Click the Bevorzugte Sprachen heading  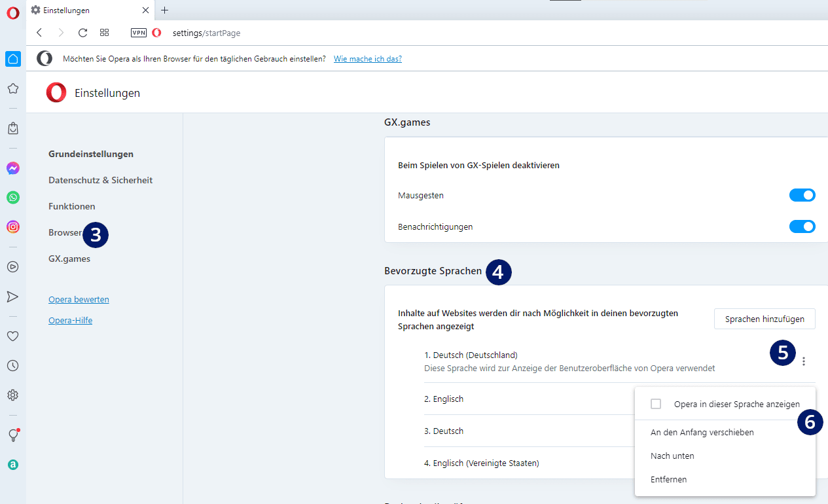pyautogui.click(x=433, y=270)
